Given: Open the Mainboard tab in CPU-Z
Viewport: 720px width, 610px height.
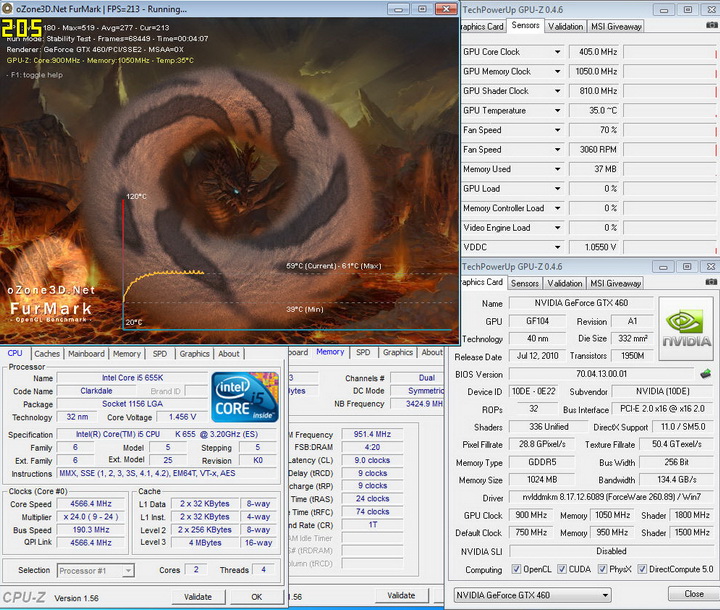Looking at the screenshot, I should (x=86, y=354).
